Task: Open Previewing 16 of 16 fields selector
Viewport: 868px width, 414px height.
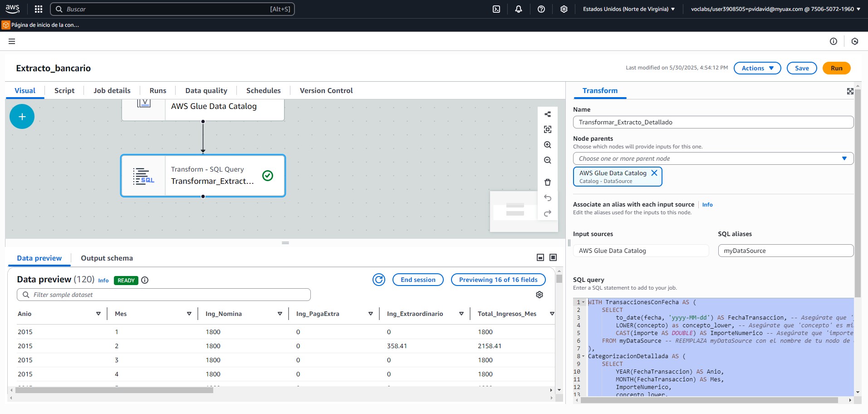Action: pos(498,280)
